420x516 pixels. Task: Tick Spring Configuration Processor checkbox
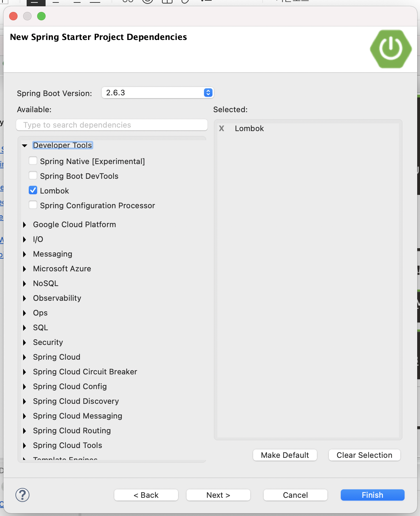coord(33,205)
